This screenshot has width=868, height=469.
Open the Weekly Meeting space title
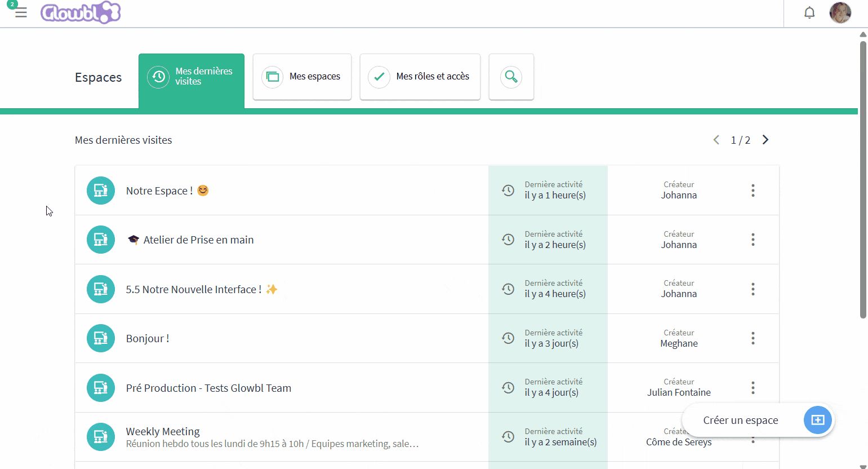point(163,431)
